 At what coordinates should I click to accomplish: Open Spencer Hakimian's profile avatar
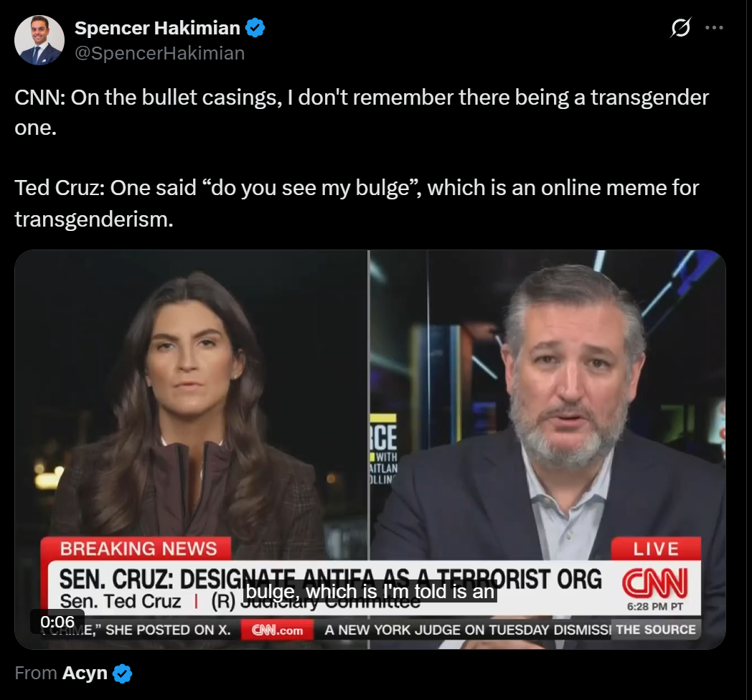tap(39, 39)
